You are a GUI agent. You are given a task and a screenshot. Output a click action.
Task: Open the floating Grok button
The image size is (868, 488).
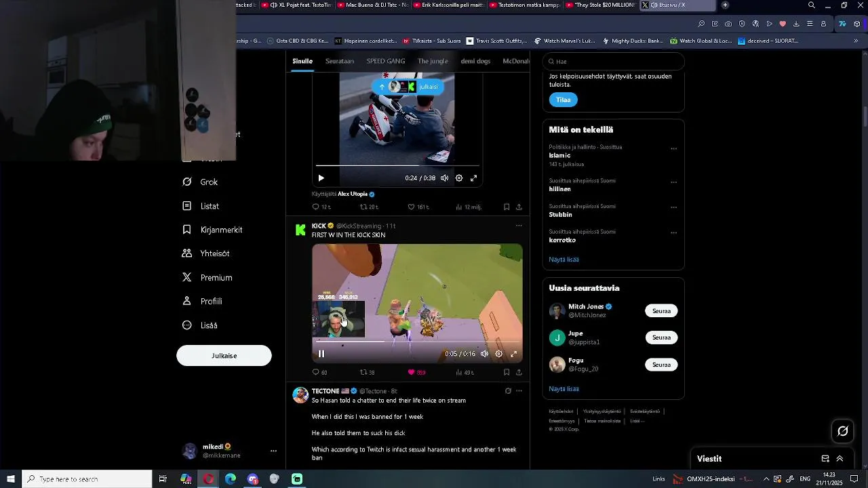(x=843, y=431)
